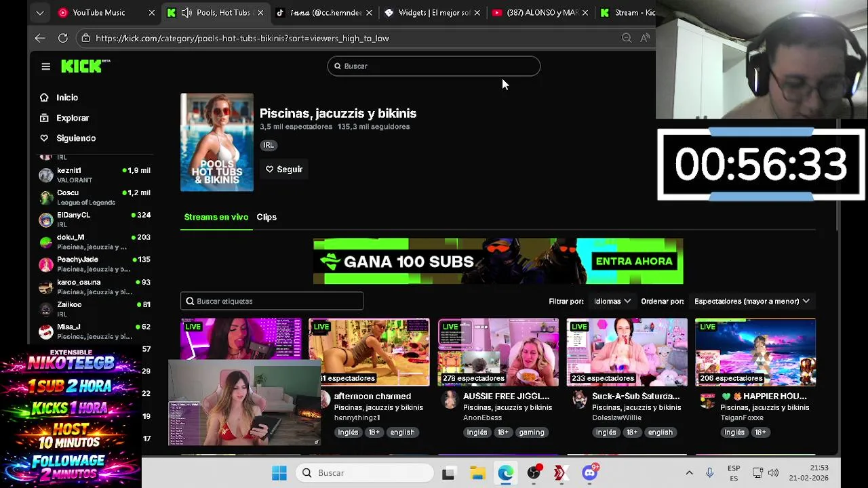Screen dimensions: 868x488
Task: Open the browser tab list dropdown
Action: tap(40, 12)
